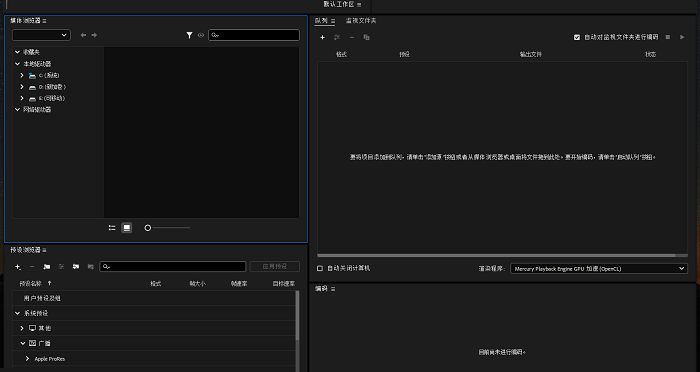Toggle 自动对监视文件夹进行编码 checkbox
Image resolution: width=700 pixels, height=372 pixels.
577,38
